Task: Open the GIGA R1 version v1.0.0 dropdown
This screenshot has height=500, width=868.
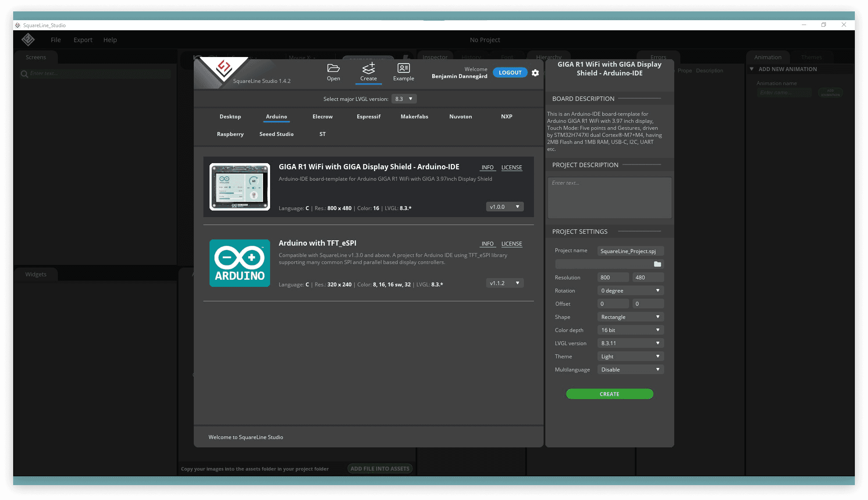Action: [x=505, y=207]
